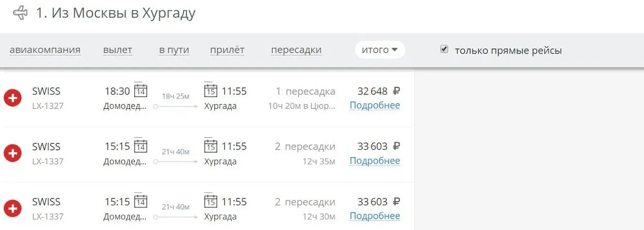Open 'Подробнее' for the 12ч 35м layover flight
This screenshot has width=644, height=230.
pyautogui.click(x=375, y=161)
